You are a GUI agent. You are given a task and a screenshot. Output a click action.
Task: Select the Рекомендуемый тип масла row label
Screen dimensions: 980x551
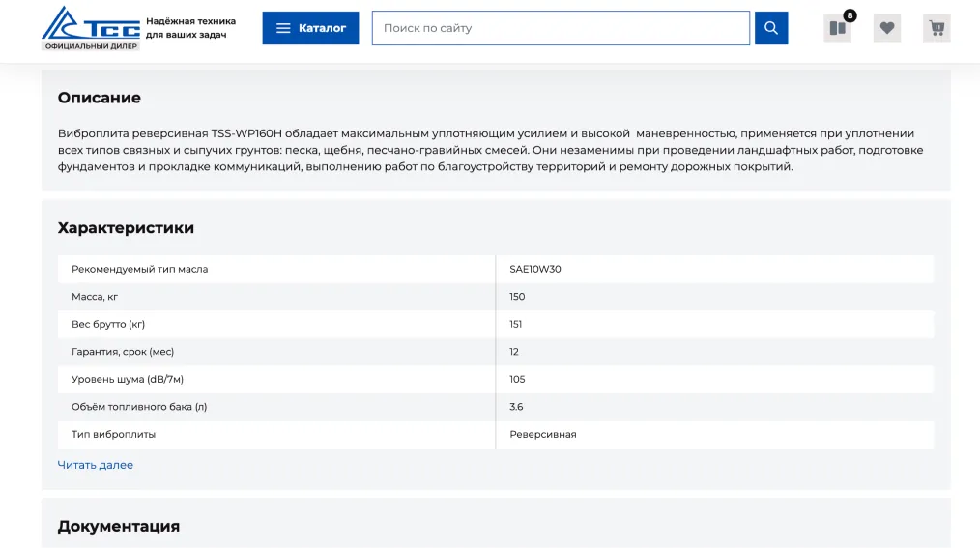point(139,269)
